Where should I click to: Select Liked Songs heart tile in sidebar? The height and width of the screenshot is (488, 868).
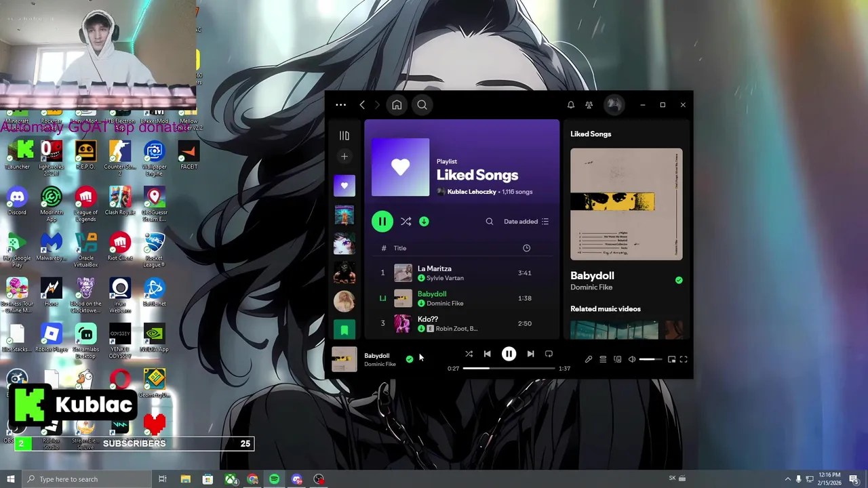click(x=344, y=186)
